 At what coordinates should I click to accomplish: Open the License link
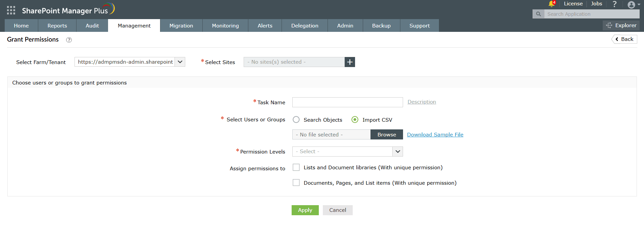[573, 4]
